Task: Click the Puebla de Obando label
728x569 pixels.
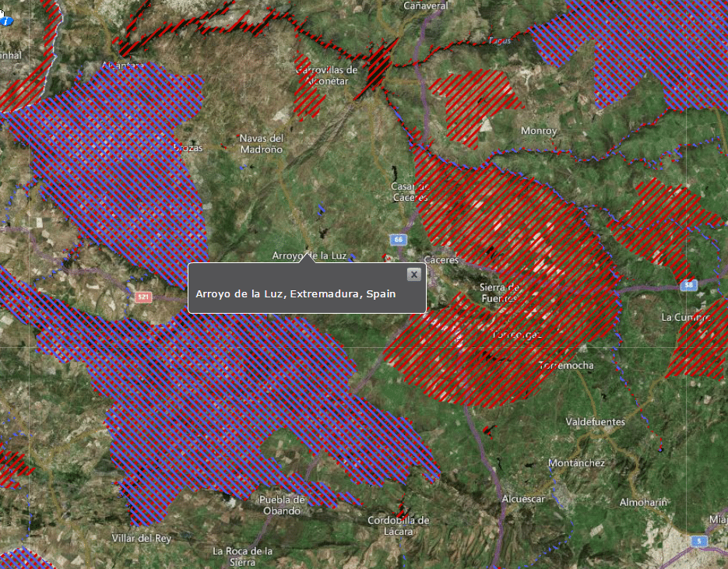Action: 282,505
